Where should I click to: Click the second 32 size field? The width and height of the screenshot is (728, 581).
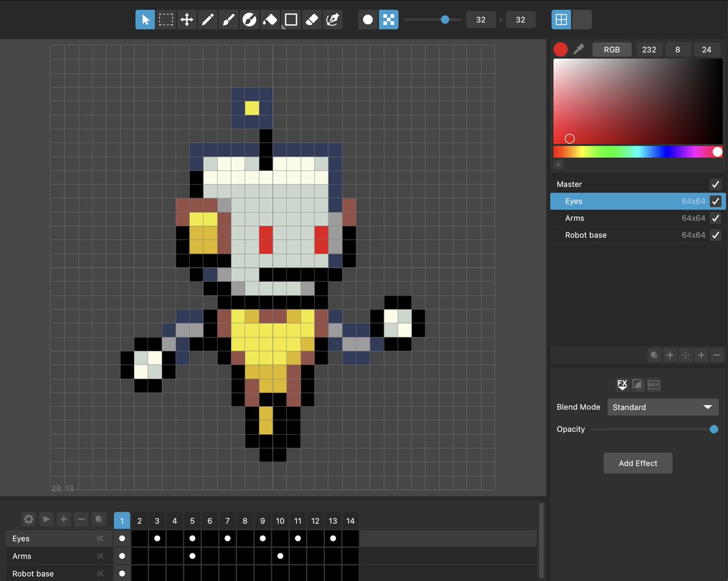pos(521,19)
